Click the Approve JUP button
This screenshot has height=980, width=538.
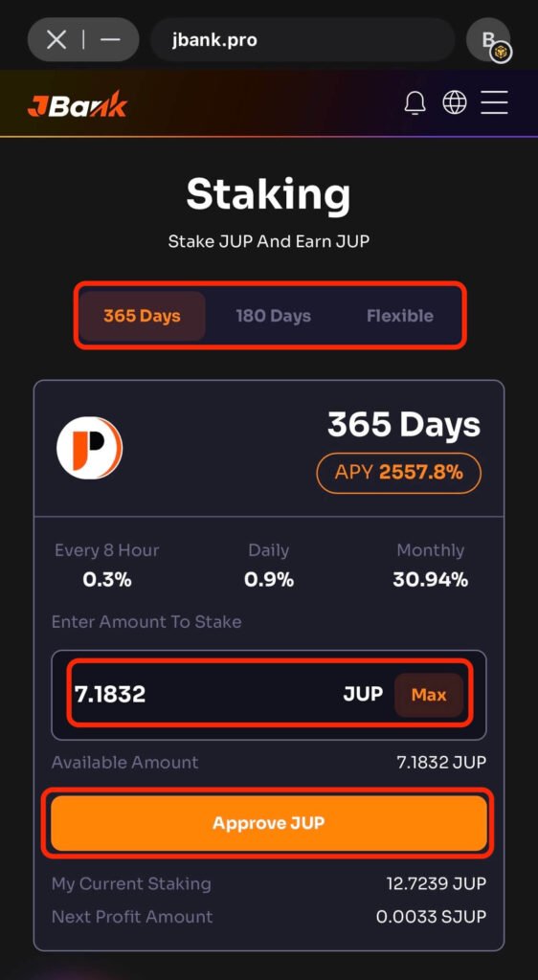(x=269, y=822)
